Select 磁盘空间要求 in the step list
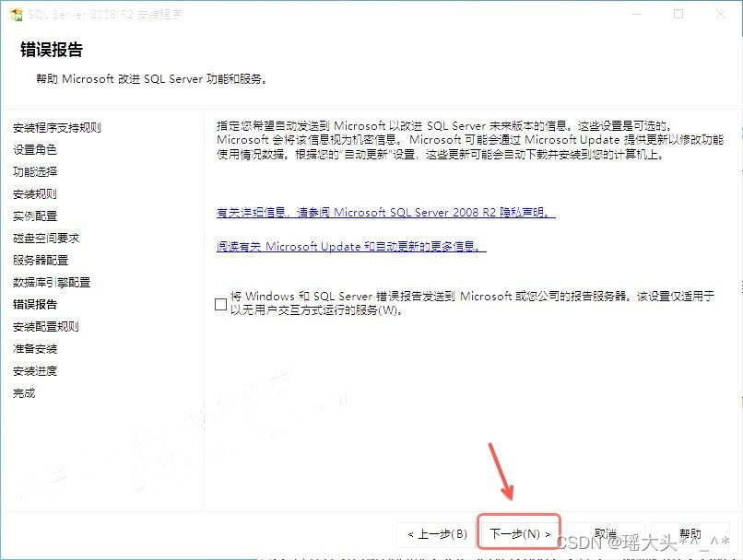 (46, 239)
